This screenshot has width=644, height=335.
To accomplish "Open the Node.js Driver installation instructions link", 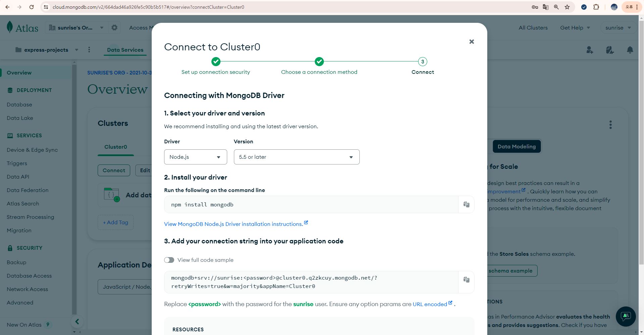I will pyautogui.click(x=236, y=224).
